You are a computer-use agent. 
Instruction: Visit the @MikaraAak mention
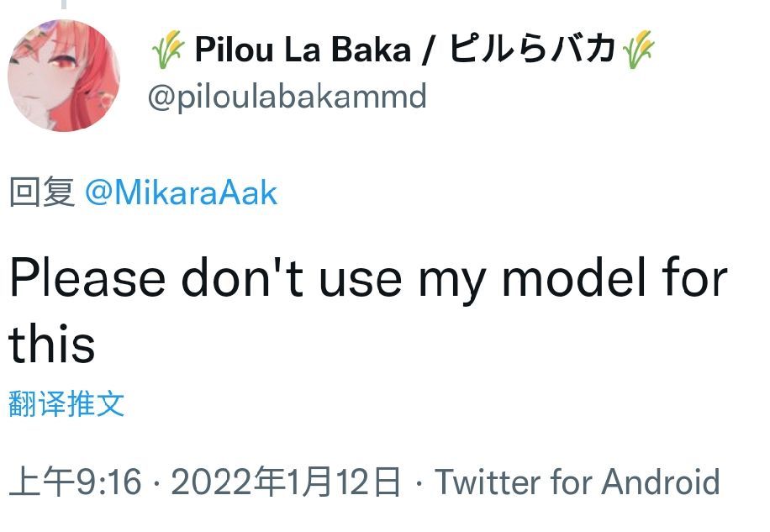[182, 194]
